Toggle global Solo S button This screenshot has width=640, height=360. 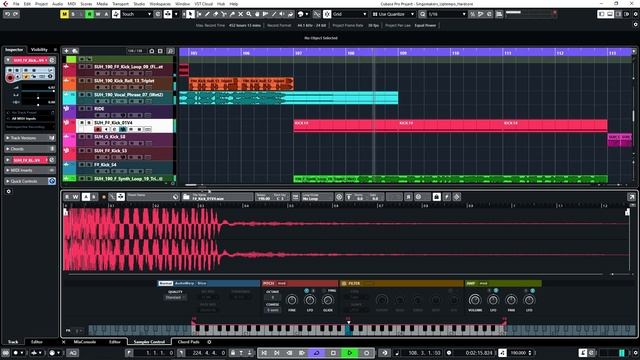click(73, 14)
